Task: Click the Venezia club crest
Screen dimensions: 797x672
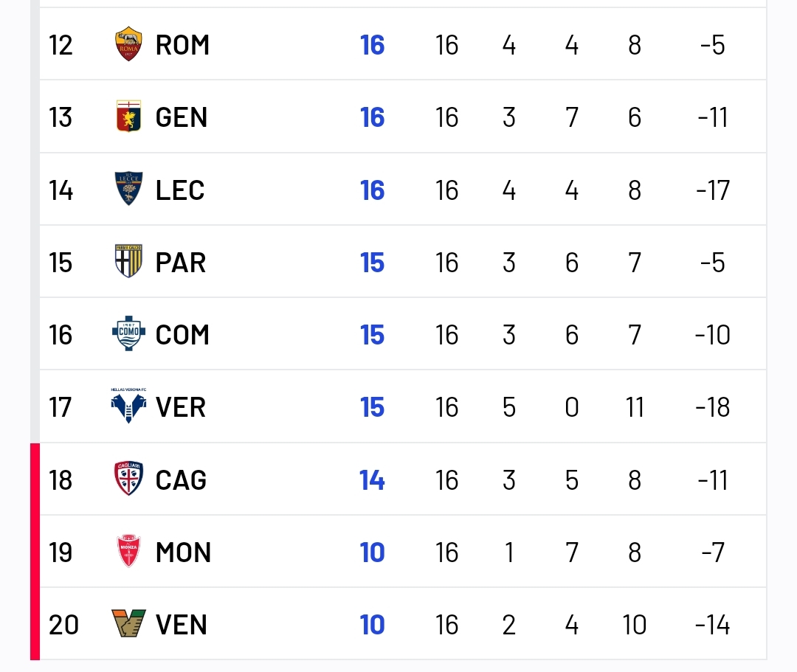Action: pyautogui.click(x=128, y=623)
